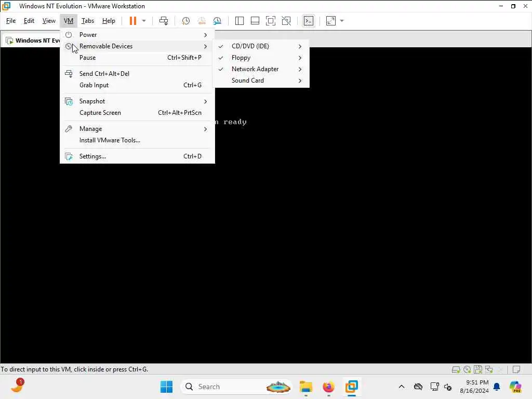Click the Power icon in VM menu
Viewport: 532px width, 399px height.
(x=69, y=35)
